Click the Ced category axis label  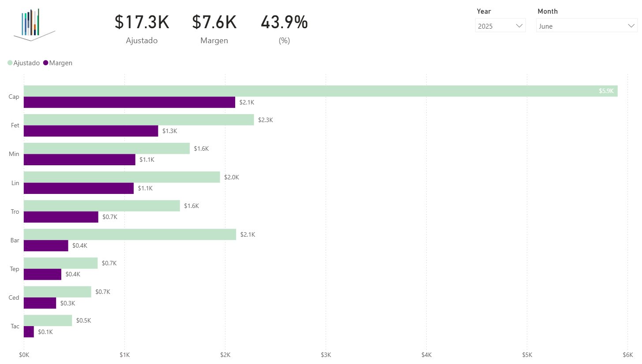pyautogui.click(x=14, y=297)
